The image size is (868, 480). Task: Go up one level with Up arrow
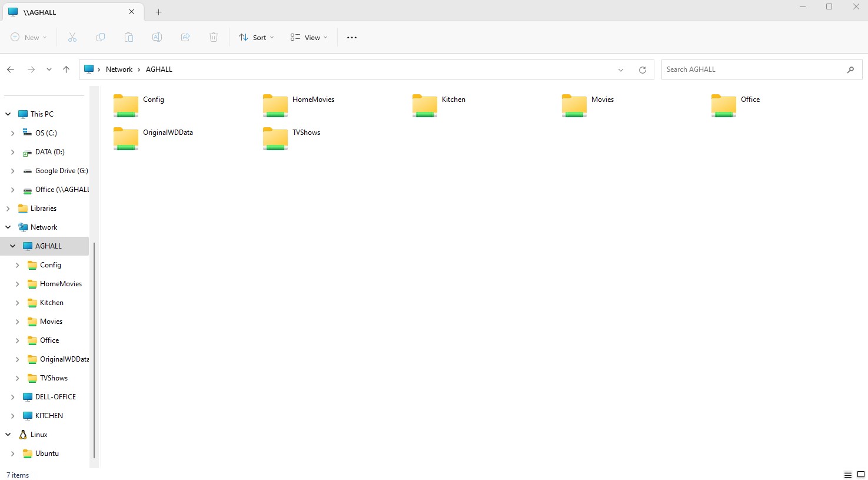[x=66, y=69]
